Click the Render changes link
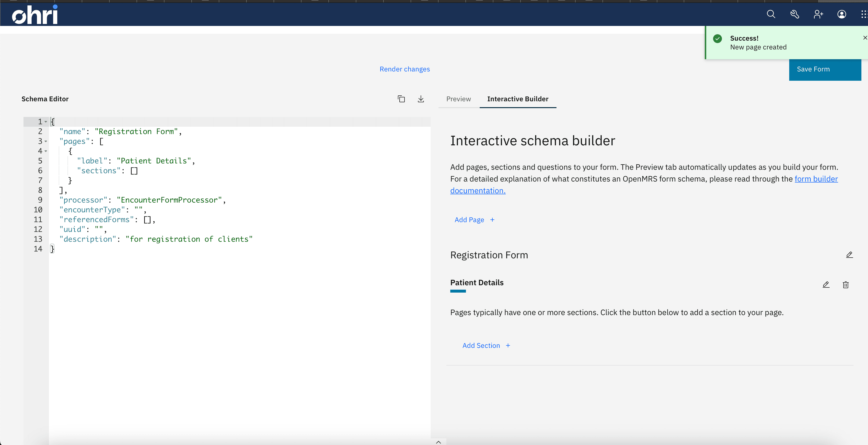 coord(405,69)
